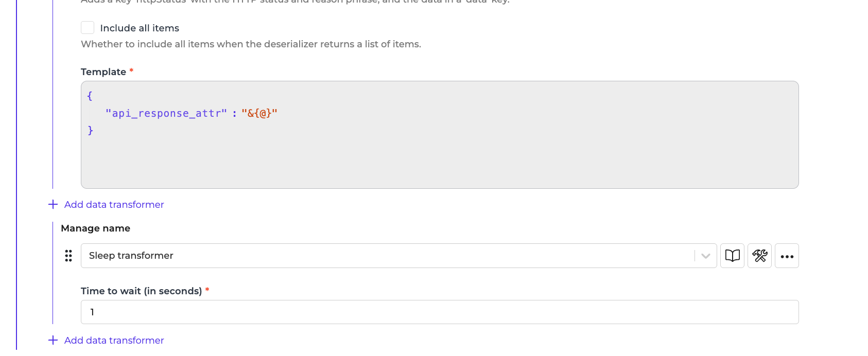
Task: Add data transformer after Template section
Action: [114, 205]
